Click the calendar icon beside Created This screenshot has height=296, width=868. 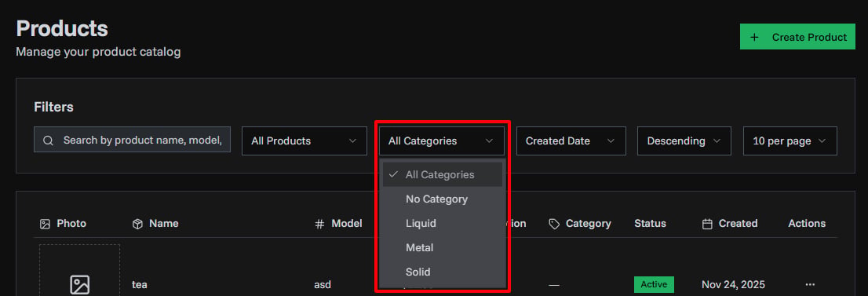tap(707, 224)
